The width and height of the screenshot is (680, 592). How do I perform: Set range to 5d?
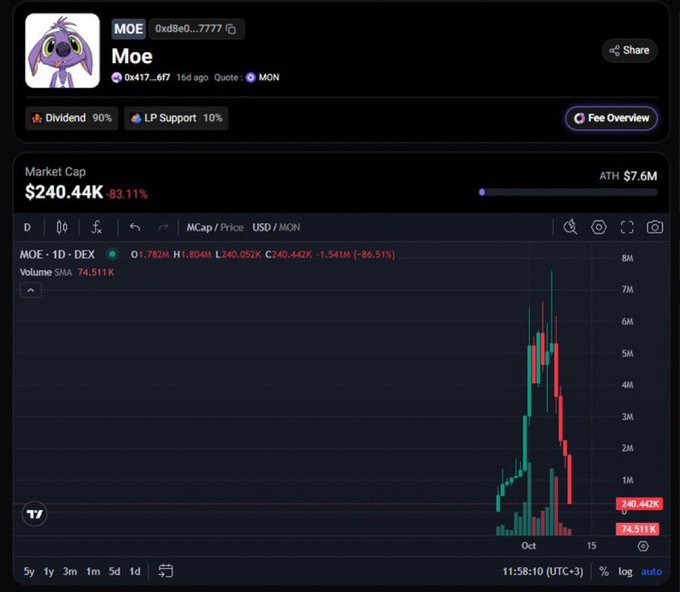coord(114,572)
